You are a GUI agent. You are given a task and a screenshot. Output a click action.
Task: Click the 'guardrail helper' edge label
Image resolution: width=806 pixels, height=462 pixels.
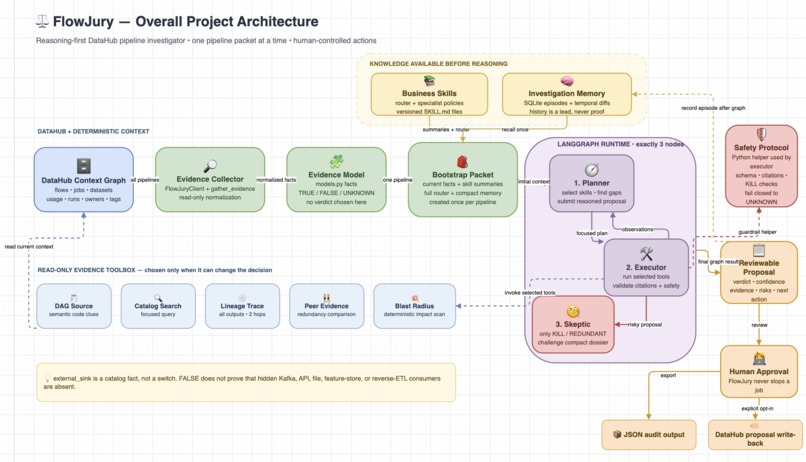[x=757, y=232]
